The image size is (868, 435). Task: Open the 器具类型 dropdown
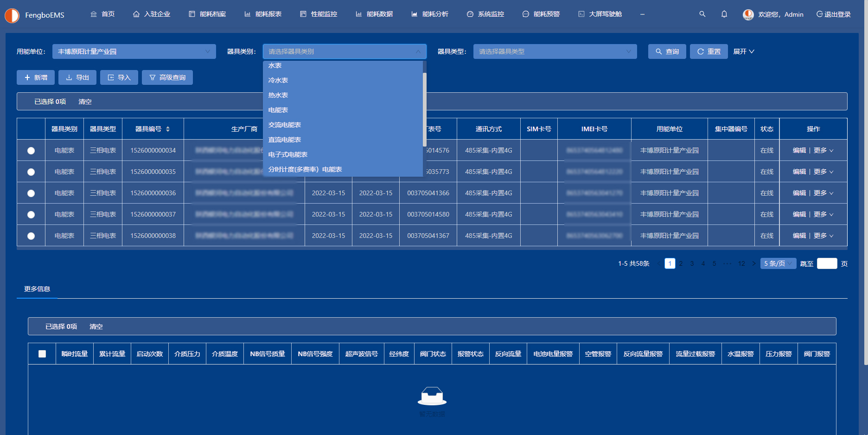555,51
